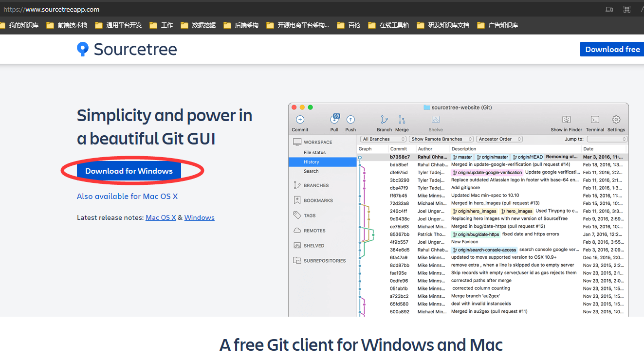Open the All Branches dropdown
The width and height of the screenshot is (644, 359).
tap(383, 139)
